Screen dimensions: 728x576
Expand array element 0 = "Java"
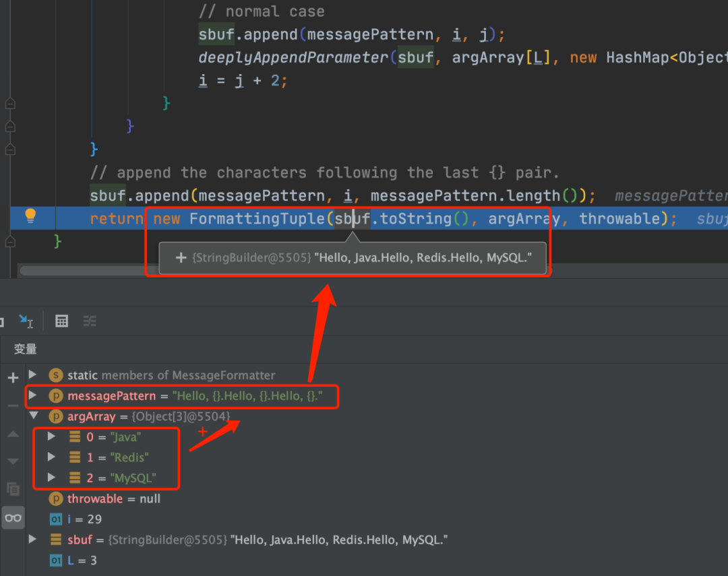(51, 437)
